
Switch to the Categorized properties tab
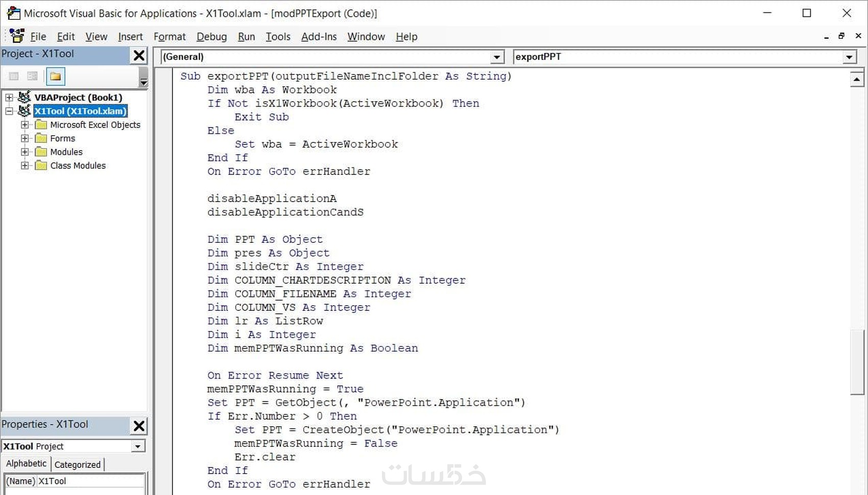click(78, 464)
